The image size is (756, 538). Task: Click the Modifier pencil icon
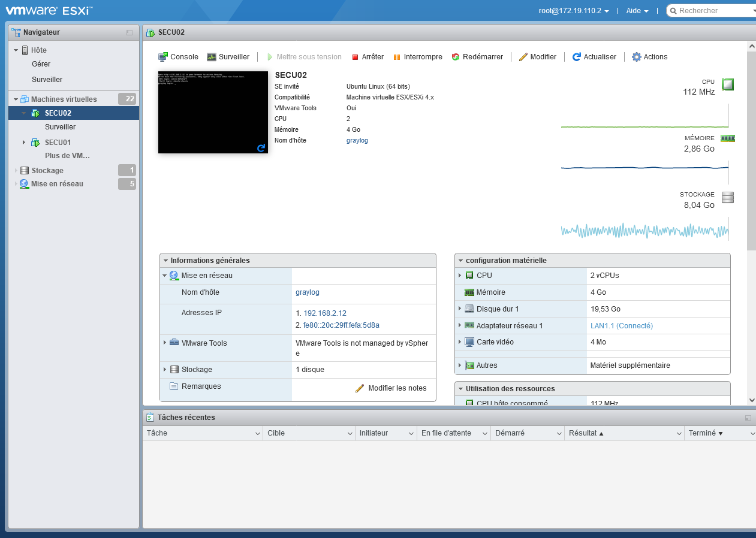(x=523, y=57)
